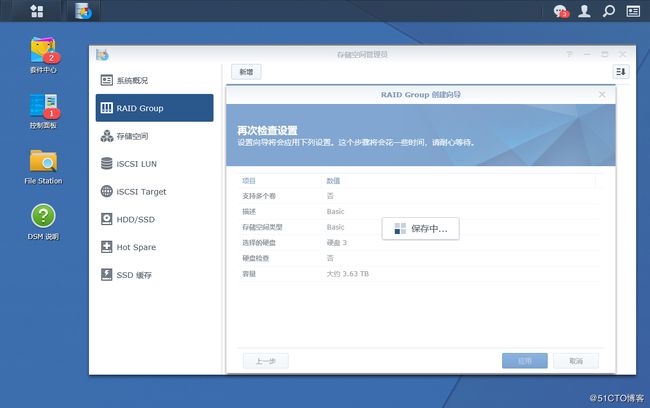Click the 应用 apply button
The height and width of the screenshot is (408, 650).
[x=524, y=361]
